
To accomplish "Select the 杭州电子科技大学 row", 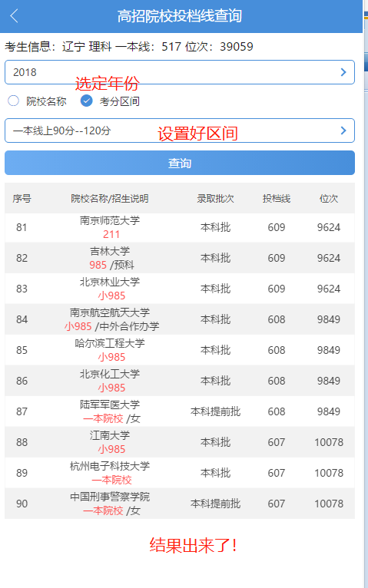I will (180, 473).
